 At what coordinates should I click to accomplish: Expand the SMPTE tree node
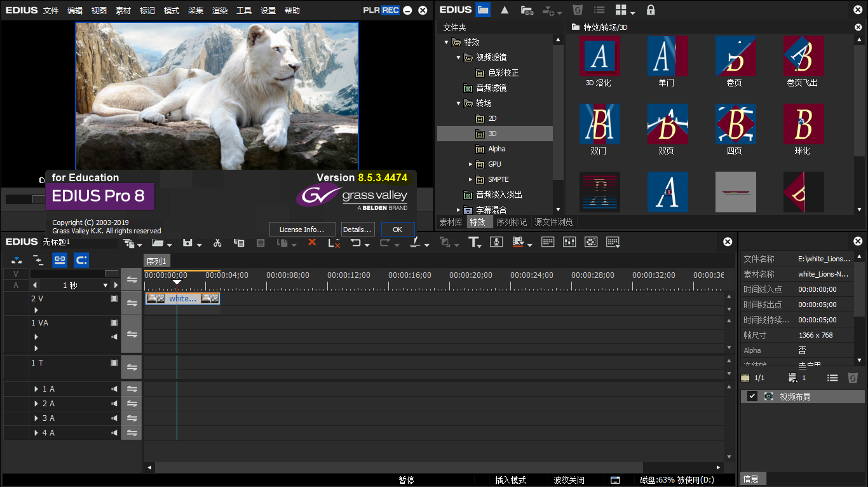coord(471,179)
